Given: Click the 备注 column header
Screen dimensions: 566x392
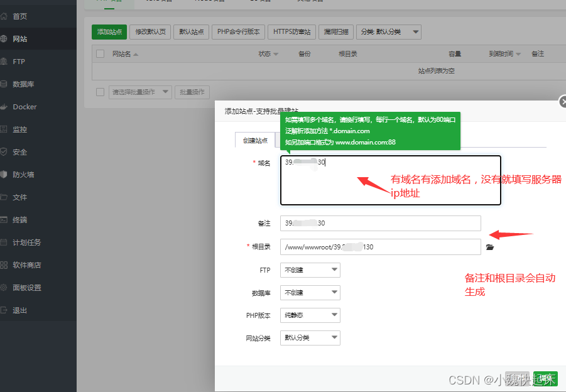Looking at the screenshot, I should (538, 54).
